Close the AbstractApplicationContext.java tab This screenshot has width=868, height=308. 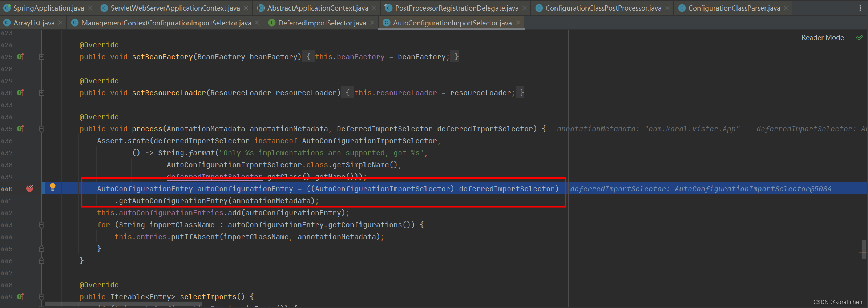point(374,8)
